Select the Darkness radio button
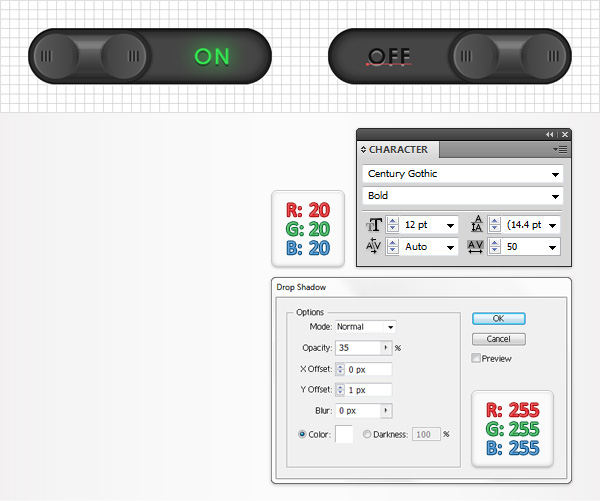 pos(367,434)
